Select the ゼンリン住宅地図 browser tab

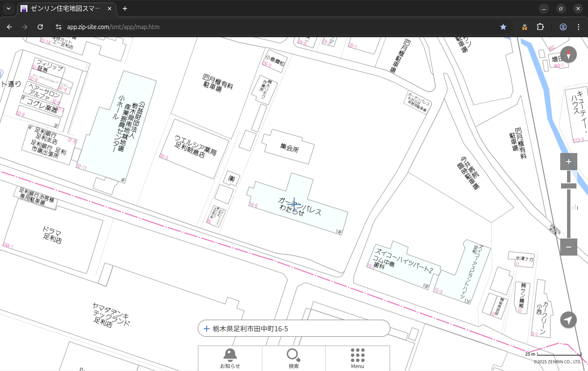(66, 9)
